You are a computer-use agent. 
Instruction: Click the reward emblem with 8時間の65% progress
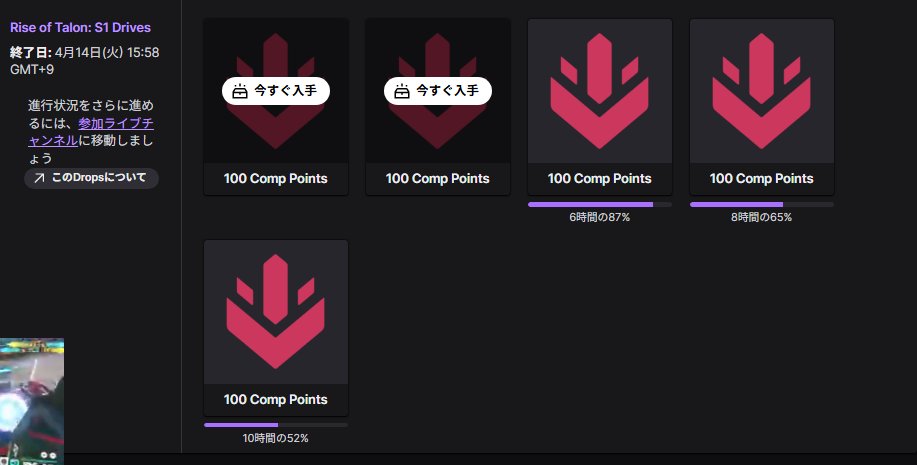(x=761, y=91)
